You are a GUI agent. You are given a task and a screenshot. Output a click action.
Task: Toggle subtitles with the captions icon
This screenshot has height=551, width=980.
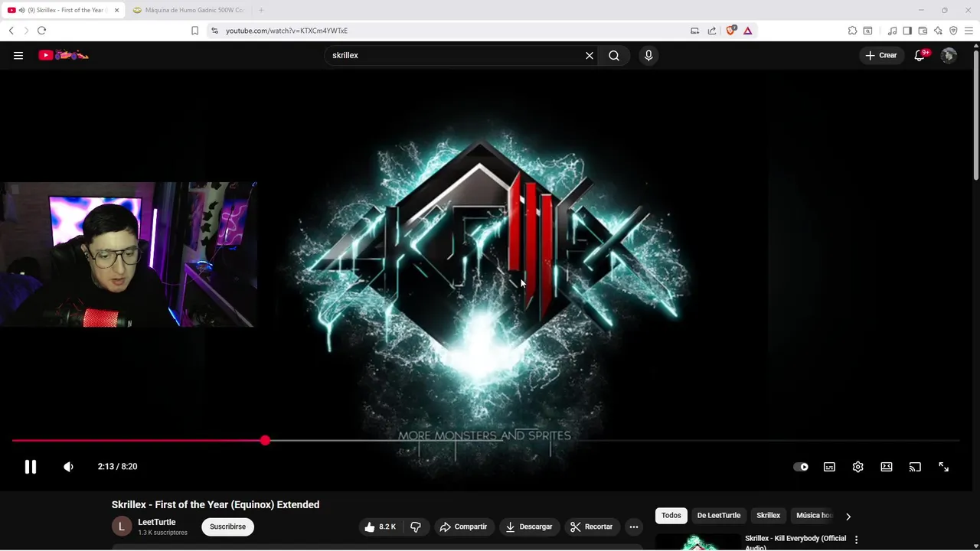[829, 467]
